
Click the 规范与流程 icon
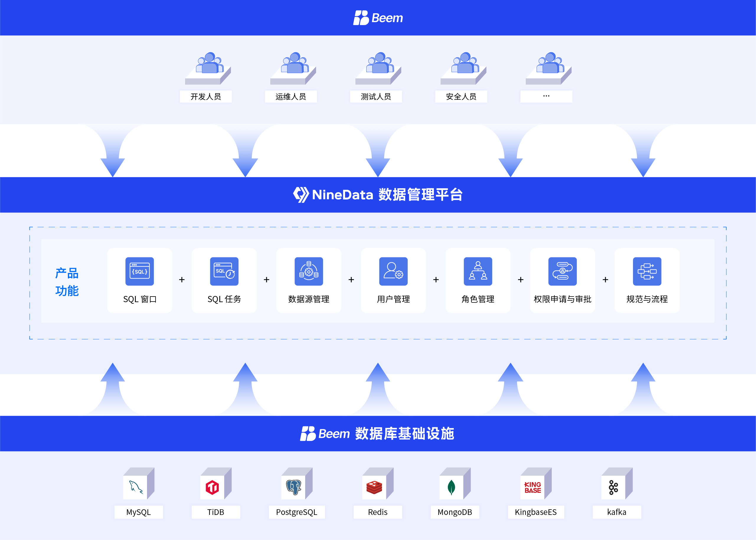[647, 271]
